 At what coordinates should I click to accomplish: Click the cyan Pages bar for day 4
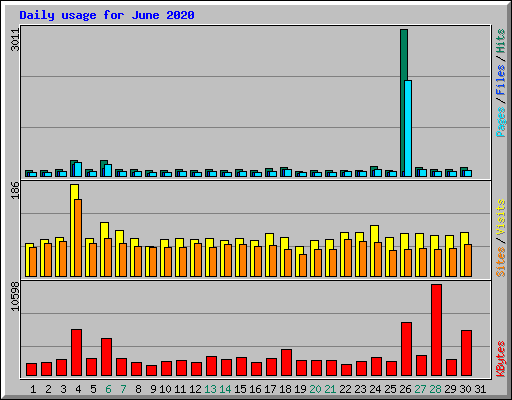(78, 170)
